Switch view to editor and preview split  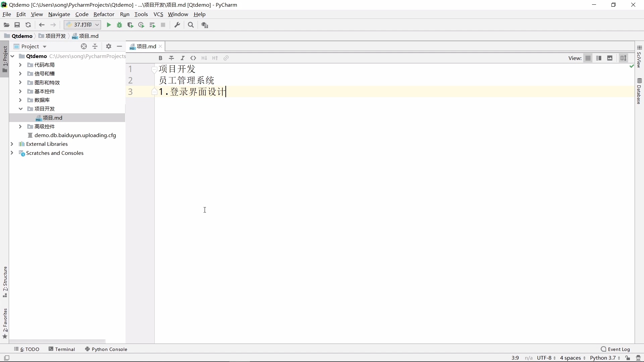pyautogui.click(x=599, y=58)
